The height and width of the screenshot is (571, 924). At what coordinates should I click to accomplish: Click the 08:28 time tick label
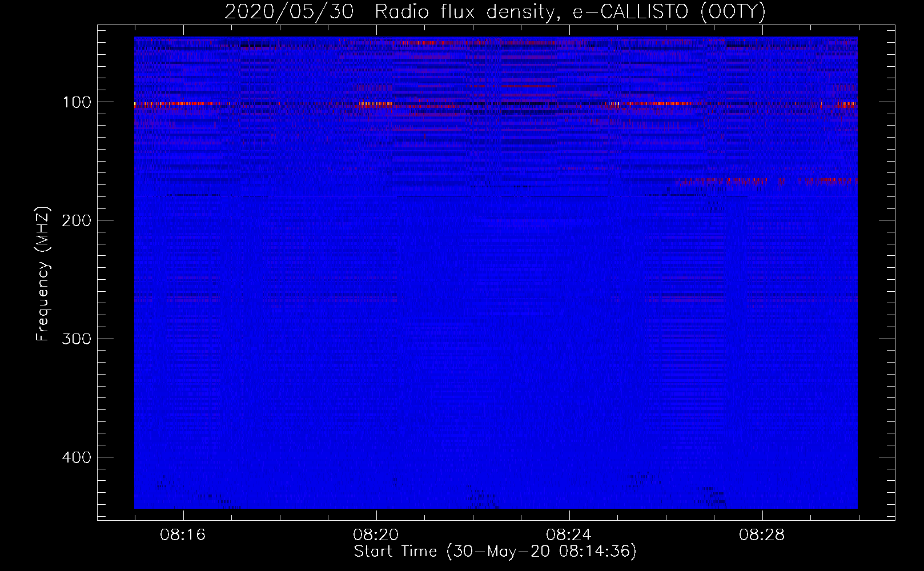pos(762,535)
